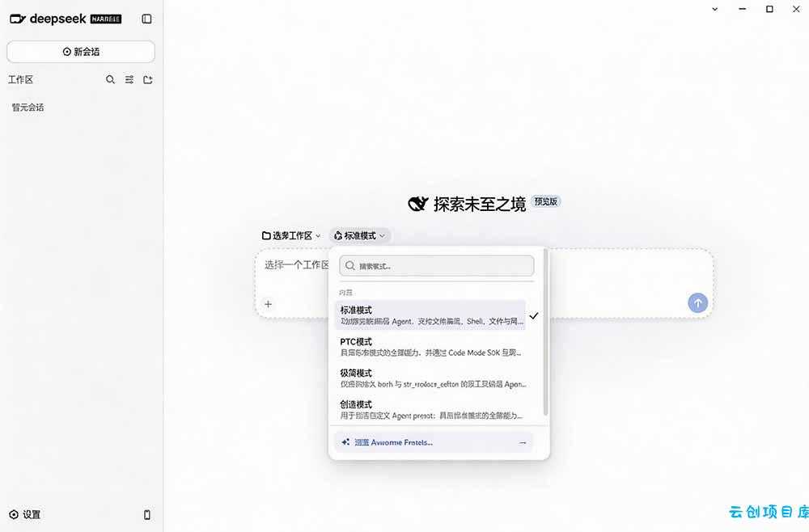This screenshot has width=809, height=532.
Task: Click the search icon inside the mode search box
Action: click(350, 266)
